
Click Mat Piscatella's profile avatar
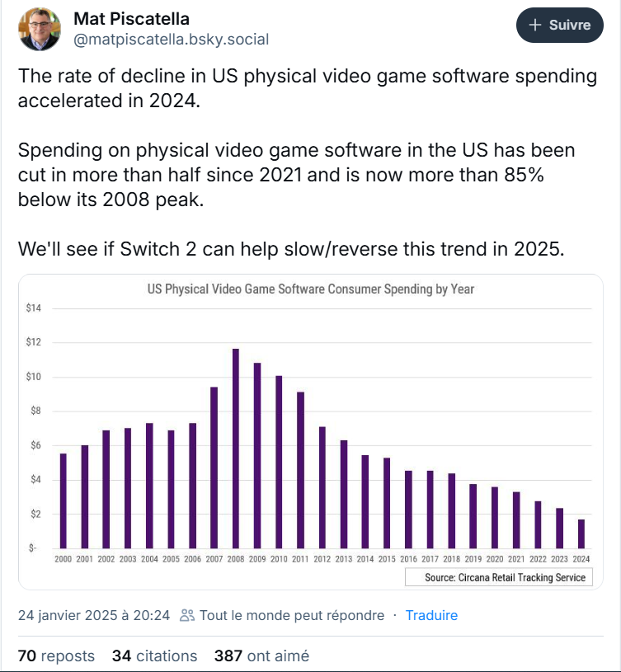point(40,30)
